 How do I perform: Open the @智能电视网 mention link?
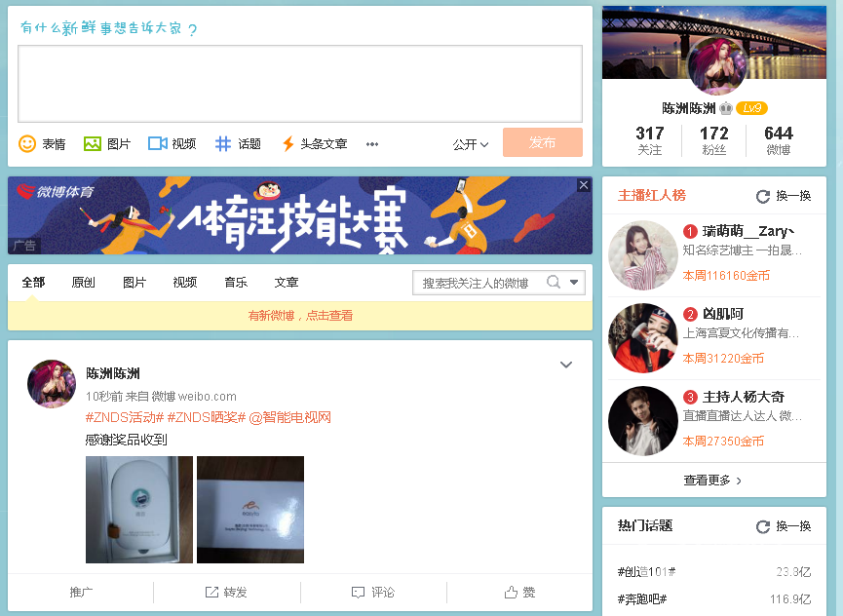click(x=290, y=418)
